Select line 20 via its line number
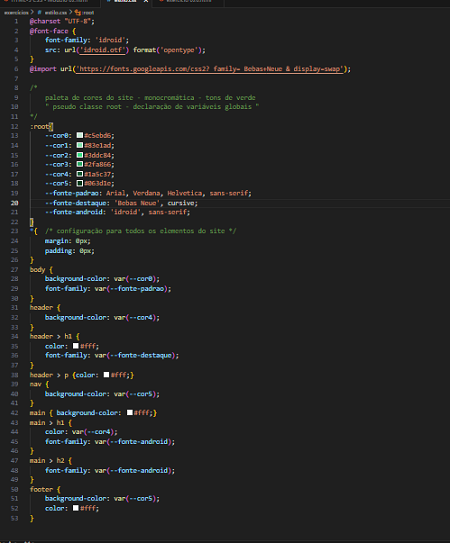Screen dimensions: 450x543 [x=15, y=203]
